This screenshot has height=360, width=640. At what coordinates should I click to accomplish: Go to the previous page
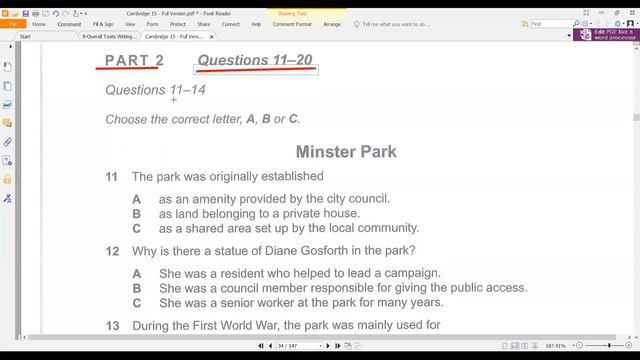(270, 346)
